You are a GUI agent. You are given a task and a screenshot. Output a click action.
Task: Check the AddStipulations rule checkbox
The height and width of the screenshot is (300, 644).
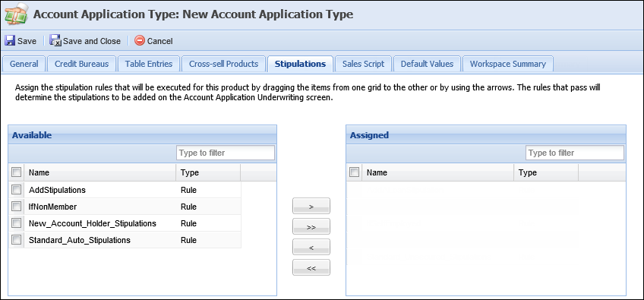point(17,189)
